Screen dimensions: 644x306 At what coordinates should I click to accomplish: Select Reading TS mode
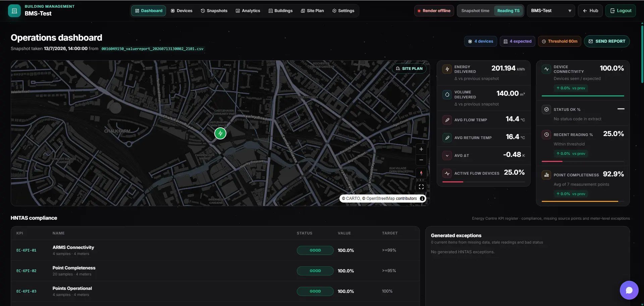[x=508, y=11]
